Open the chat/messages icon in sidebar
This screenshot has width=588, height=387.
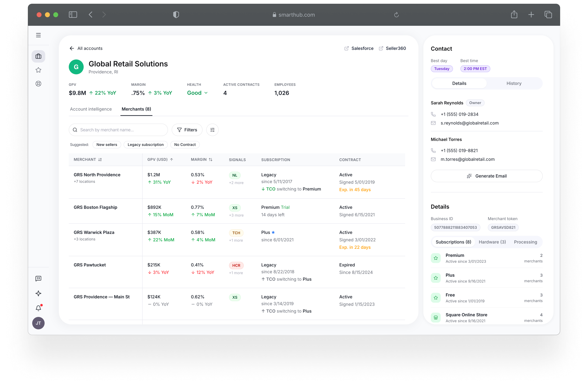pos(38,279)
